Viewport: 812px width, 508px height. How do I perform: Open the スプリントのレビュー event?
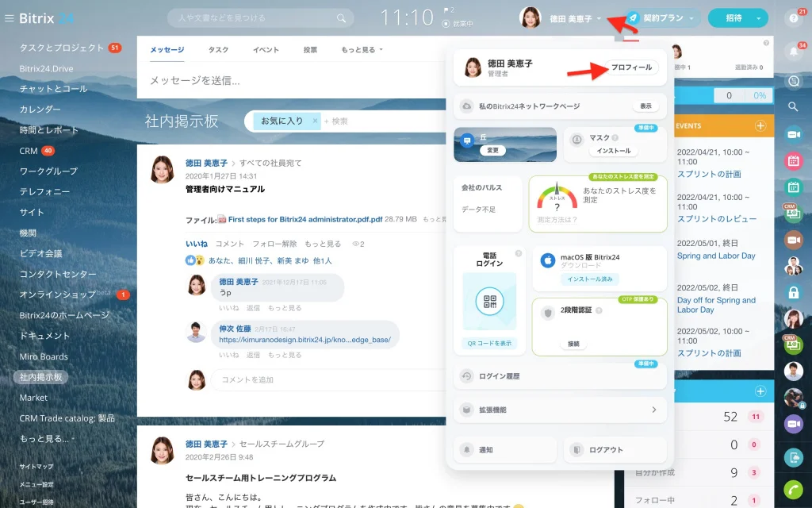(x=716, y=219)
